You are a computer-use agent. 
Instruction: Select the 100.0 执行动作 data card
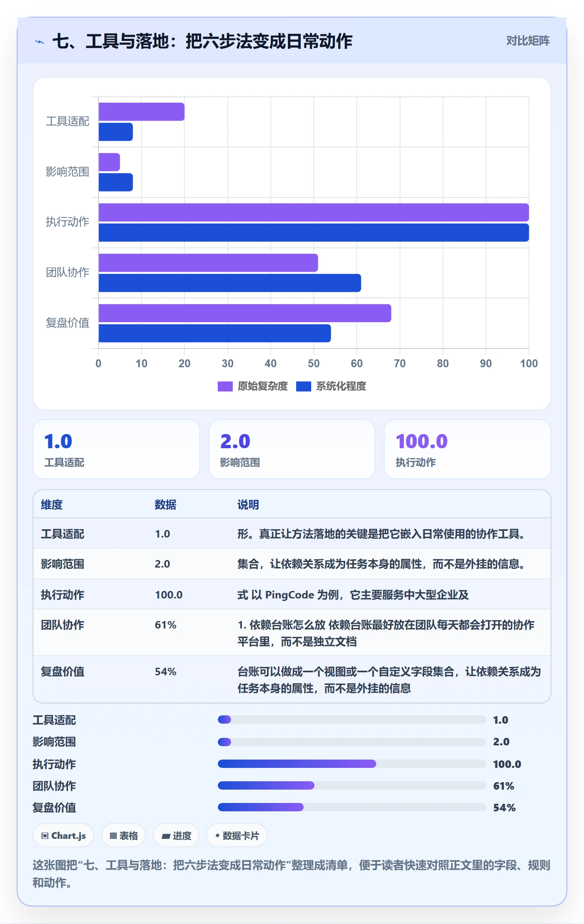[x=467, y=449]
